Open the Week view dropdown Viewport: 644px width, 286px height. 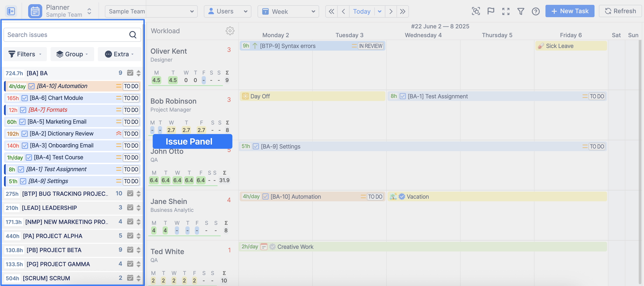pyautogui.click(x=288, y=11)
